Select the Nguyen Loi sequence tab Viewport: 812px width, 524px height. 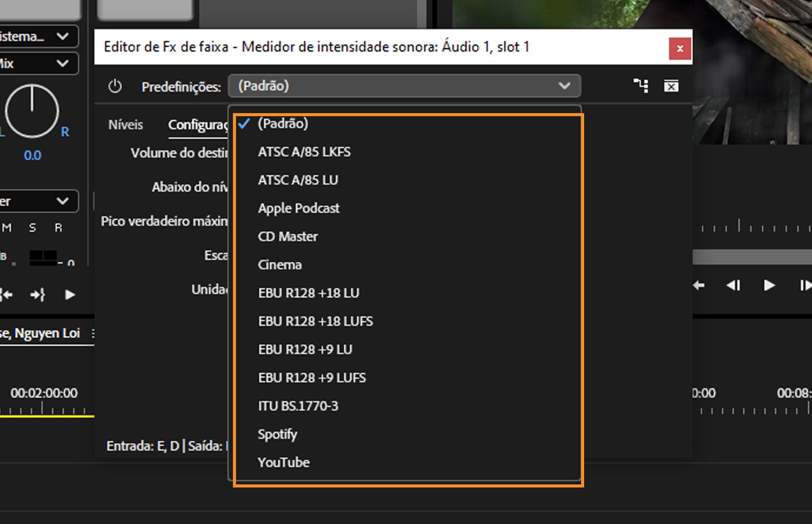(x=40, y=333)
